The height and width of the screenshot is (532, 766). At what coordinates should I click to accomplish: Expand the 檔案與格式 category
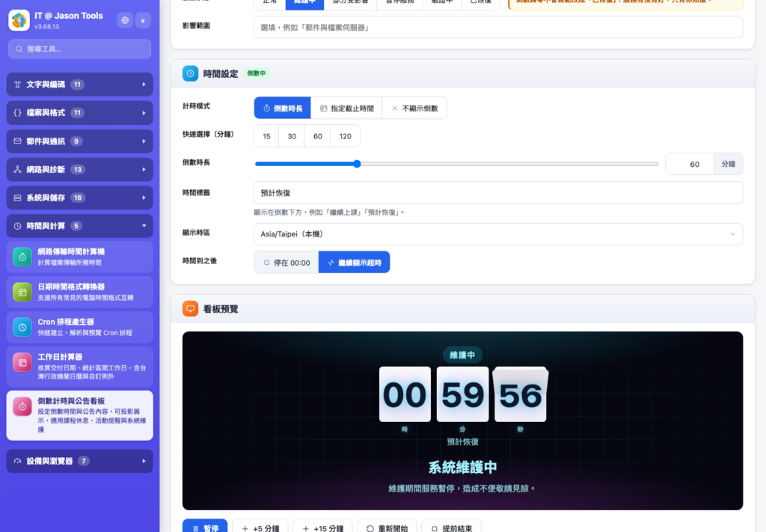coord(79,113)
